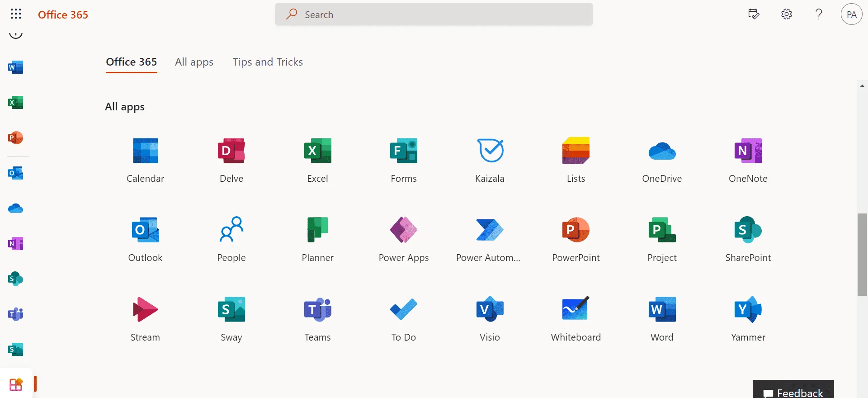Click the all apps icon at sidebar bottom
The image size is (868, 398).
click(x=16, y=384)
